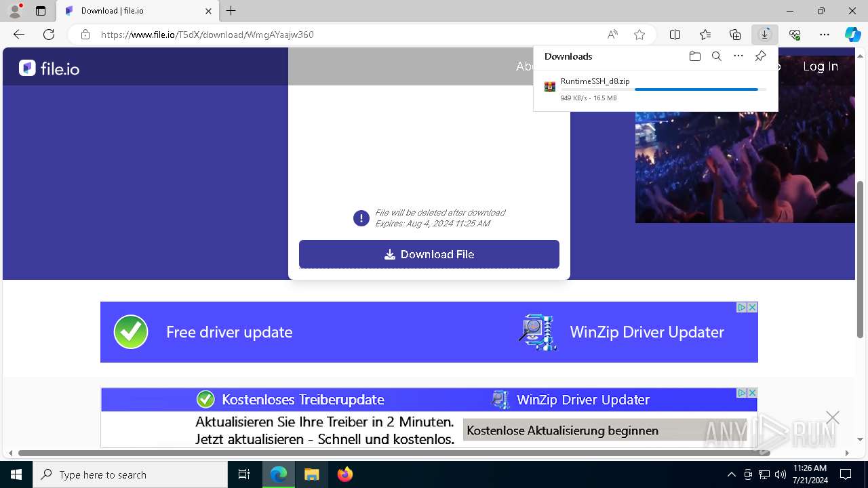Open the Free driver update ad
868x488 pixels.
[x=229, y=332]
